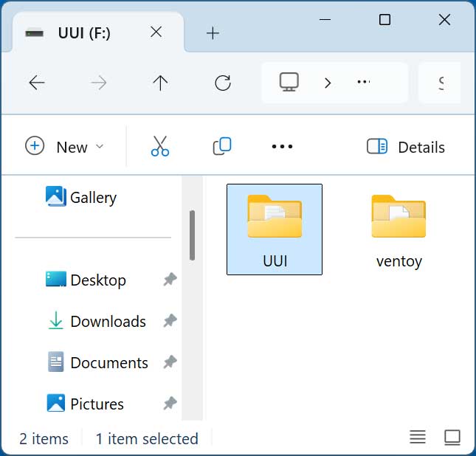Image resolution: width=476 pixels, height=456 pixels.
Task: Cut the selected item with scissors icon
Action: [x=160, y=146]
